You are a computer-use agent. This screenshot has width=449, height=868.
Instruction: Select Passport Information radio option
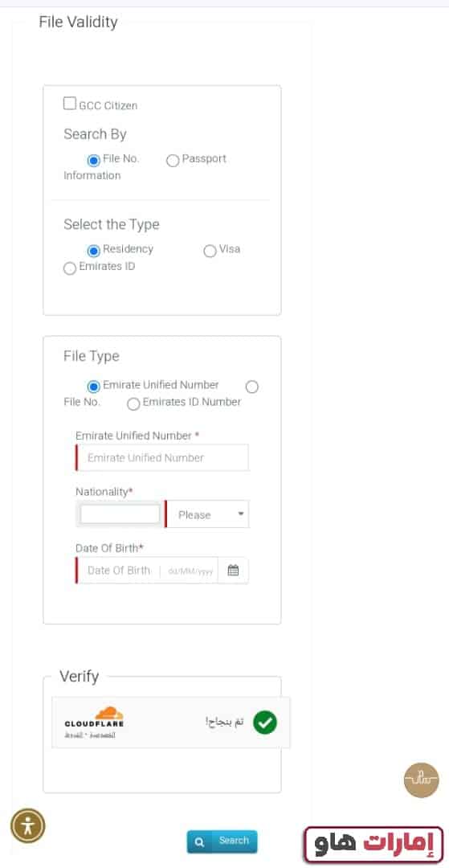[173, 161]
